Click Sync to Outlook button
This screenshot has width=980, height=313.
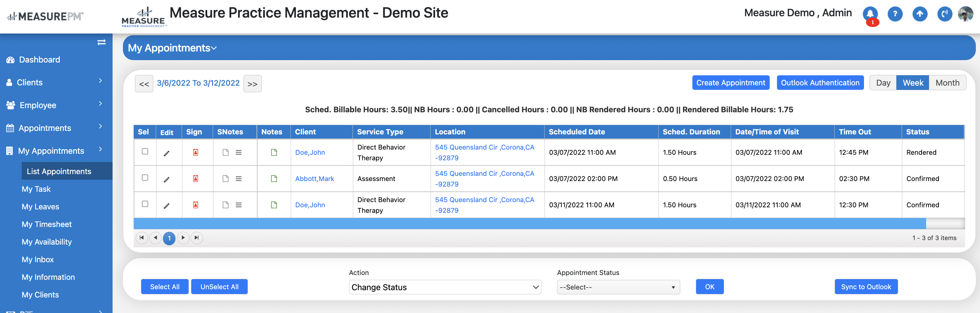(866, 287)
